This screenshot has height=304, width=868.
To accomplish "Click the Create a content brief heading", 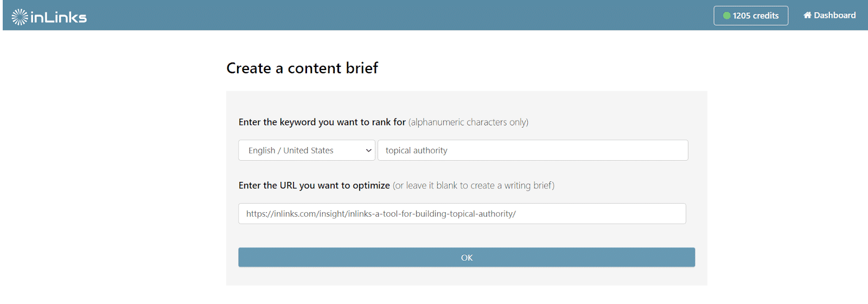I will click(302, 68).
